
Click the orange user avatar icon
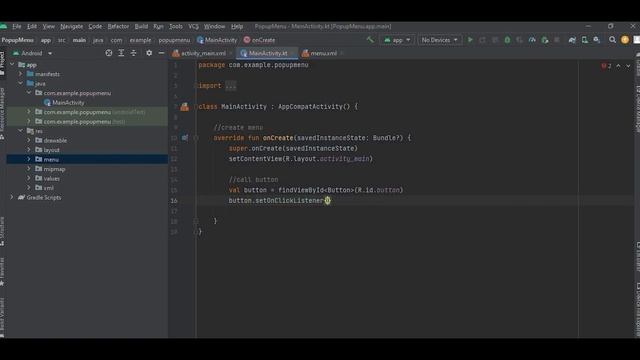625,40
